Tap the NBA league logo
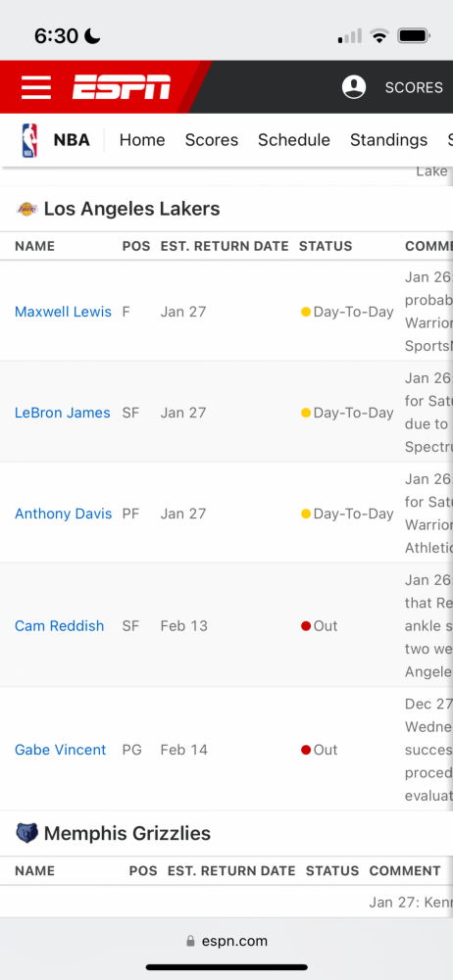Screen dimensions: 453x980 (x=29, y=140)
